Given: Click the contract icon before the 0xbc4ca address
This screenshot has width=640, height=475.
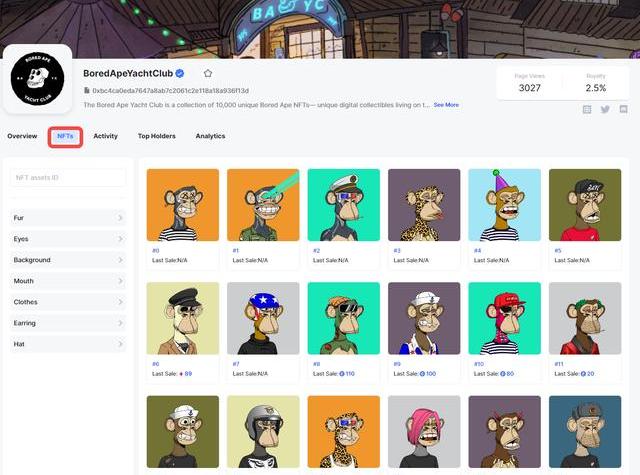Looking at the screenshot, I should pyautogui.click(x=87, y=91).
